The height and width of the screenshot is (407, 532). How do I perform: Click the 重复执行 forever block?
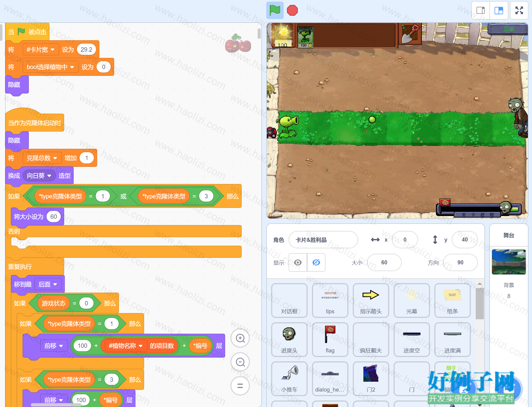(x=35, y=267)
